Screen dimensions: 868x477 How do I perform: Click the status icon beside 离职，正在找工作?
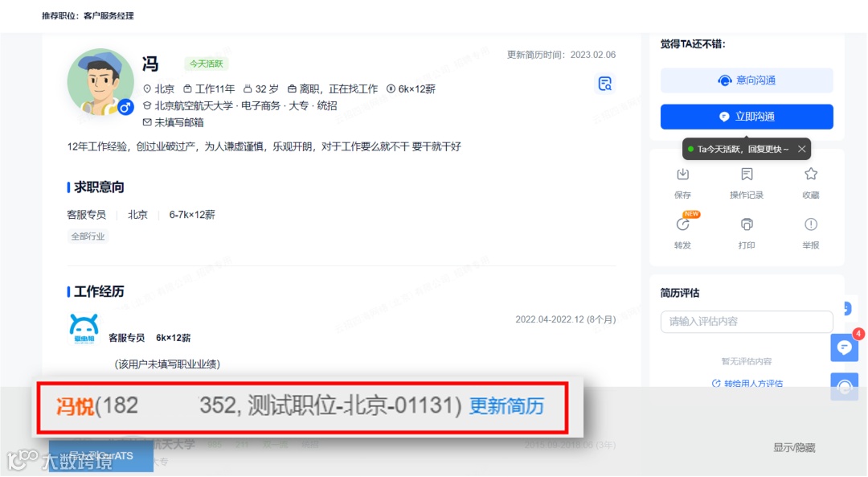(292, 88)
